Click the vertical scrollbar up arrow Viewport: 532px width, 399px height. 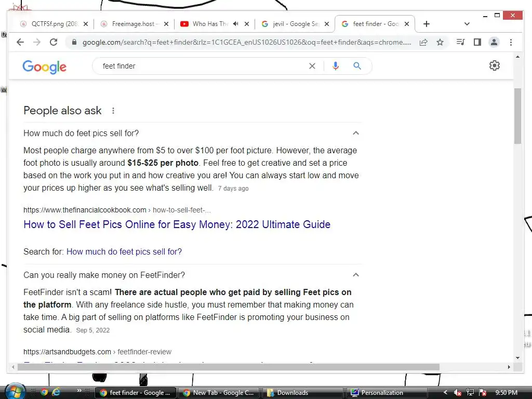point(517,57)
